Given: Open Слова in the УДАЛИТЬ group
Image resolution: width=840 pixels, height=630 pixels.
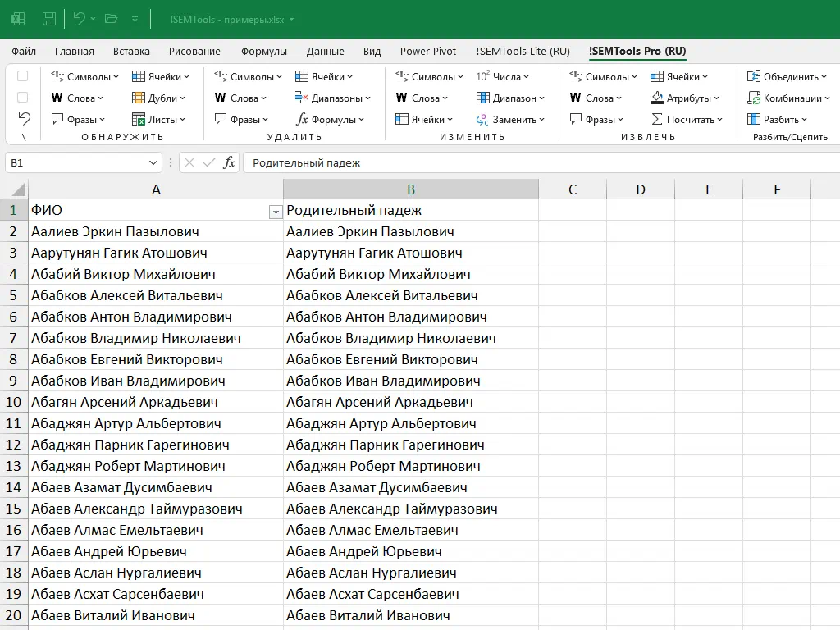Looking at the screenshot, I should [x=240, y=98].
